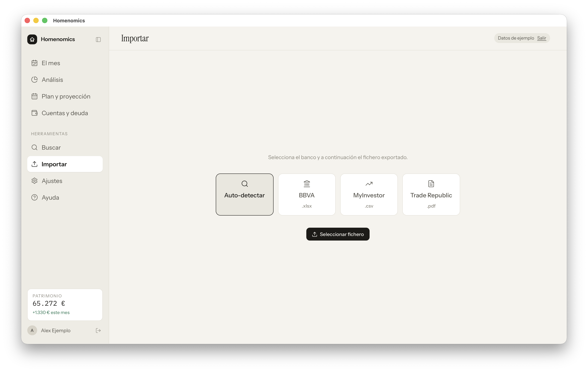Click the Homenomics house logo icon

(x=32, y=39)
